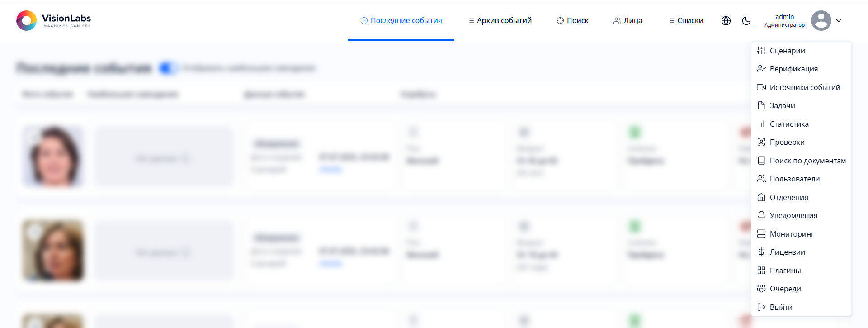
Task: Select Задачи in the dropdown menu
Action: pos(782,105)
